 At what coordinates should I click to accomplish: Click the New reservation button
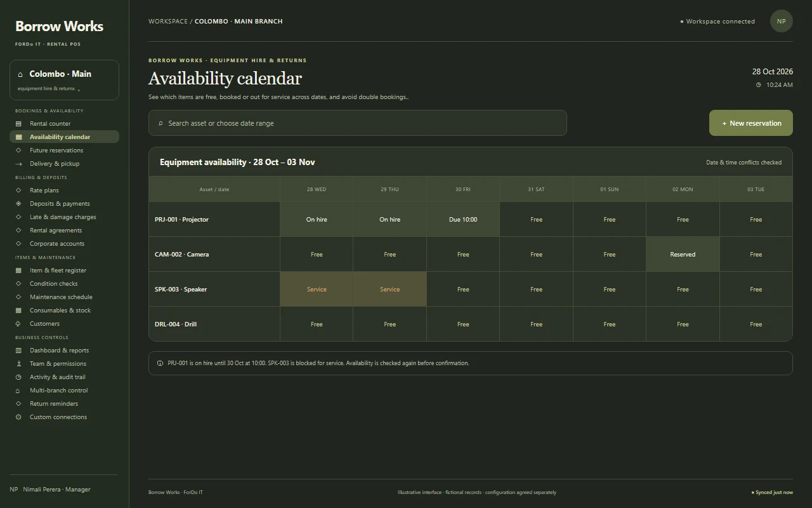(x=751, y=123)
